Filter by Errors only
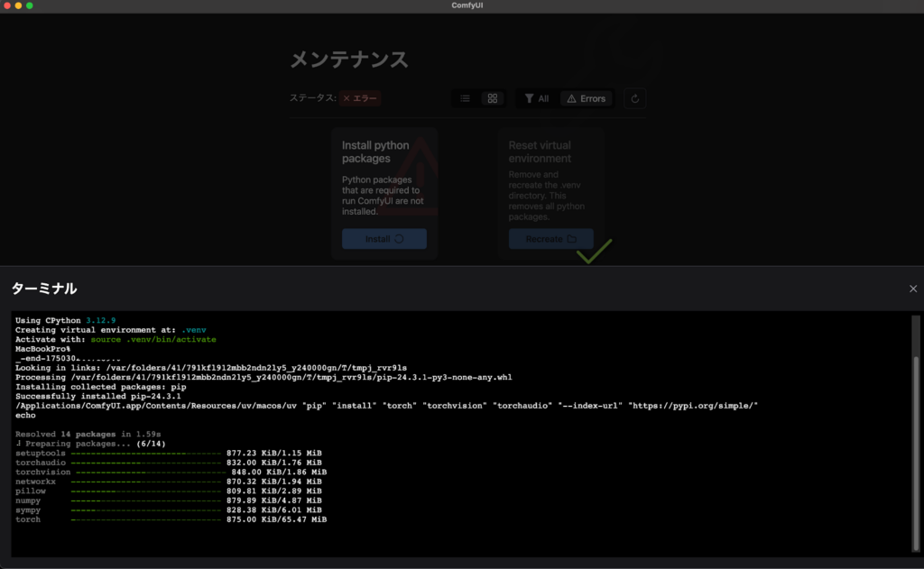Viewport: 924px width, 569px height. click(x=587, y=98)
